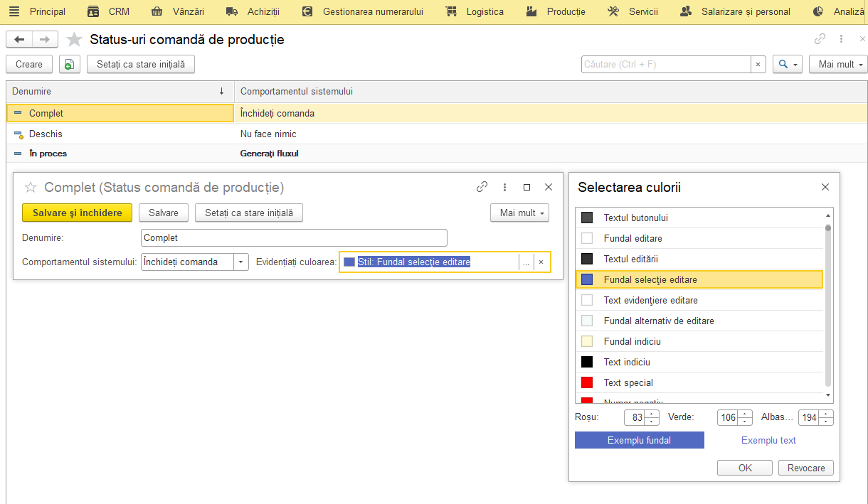This screenshot has height=504, width=868.
Task: Click Salvare și închidere button
Action: point(77,213)
